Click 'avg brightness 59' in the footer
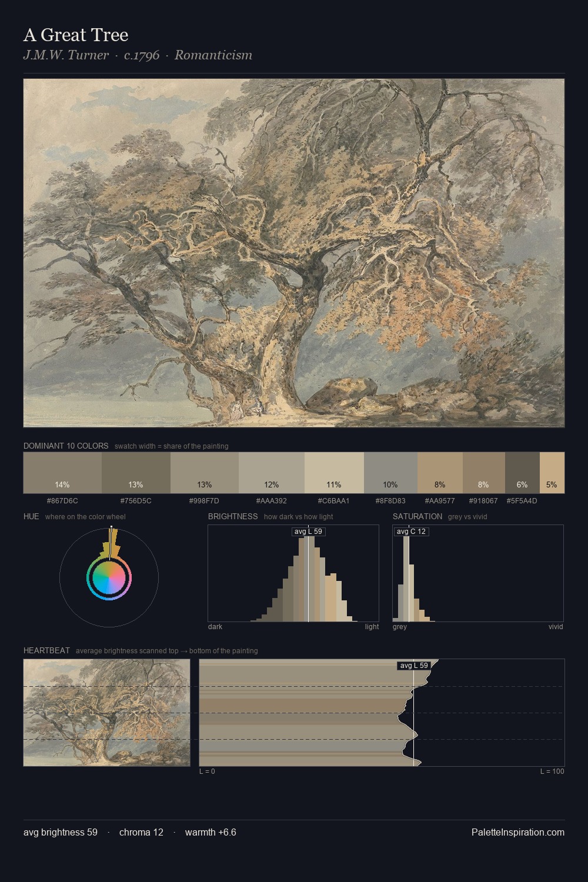This screenshot has height=882, width=588. [61, 832]
